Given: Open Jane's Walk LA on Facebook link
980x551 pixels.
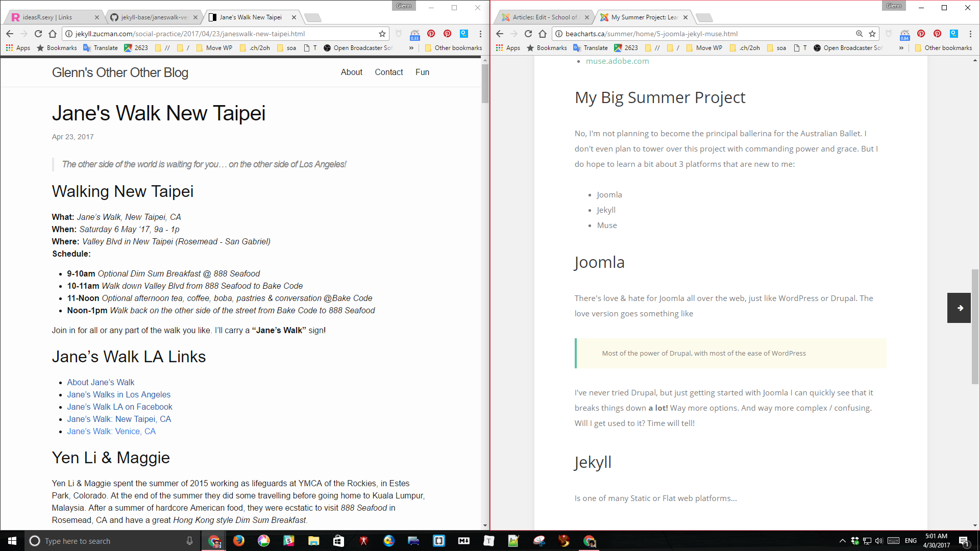Looking at the screenshot, I should point(119,407).
